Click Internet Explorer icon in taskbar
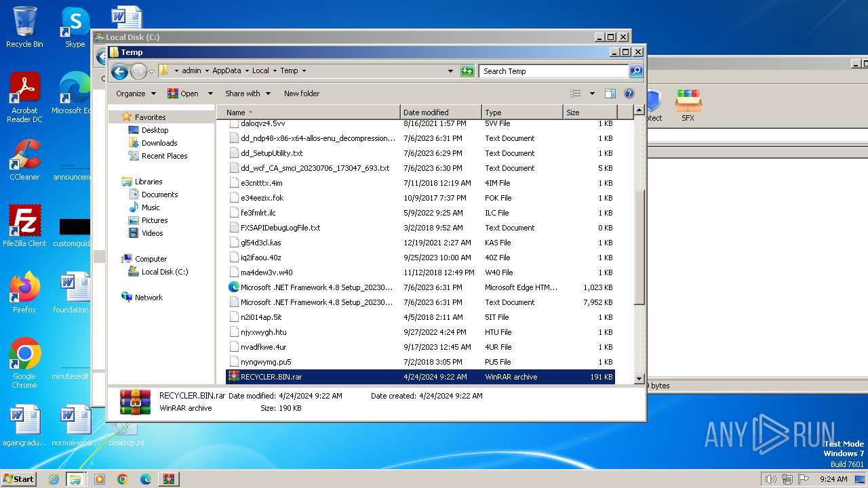 [x=54, y=479]
